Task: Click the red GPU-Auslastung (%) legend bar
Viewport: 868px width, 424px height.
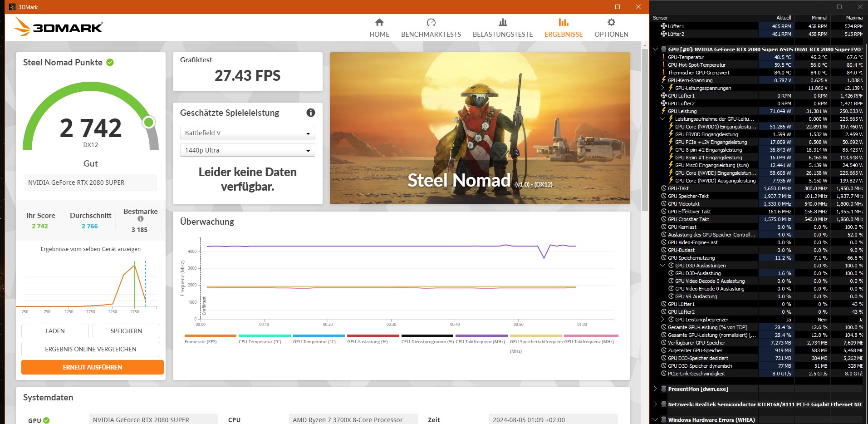Action: (x=373, y=336)
